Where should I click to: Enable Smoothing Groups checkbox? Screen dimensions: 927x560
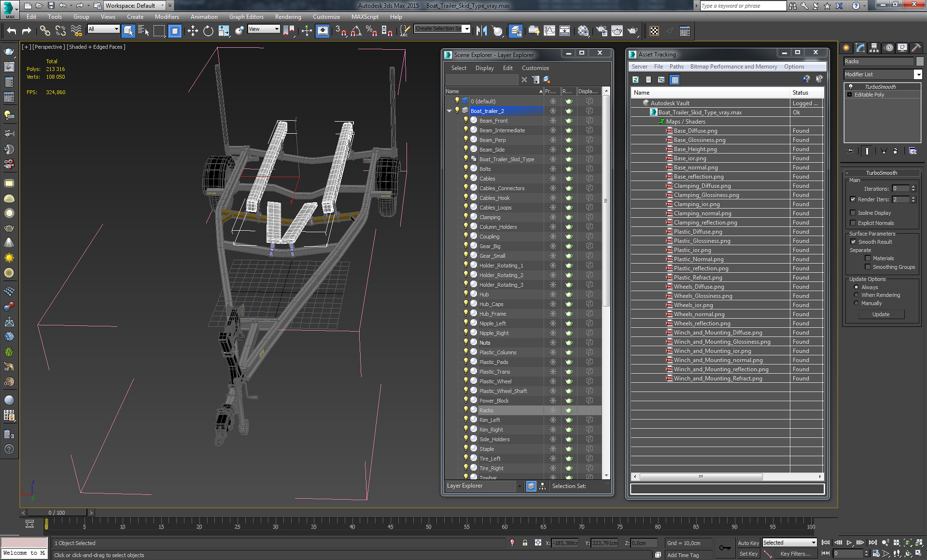tap(868, 266)
